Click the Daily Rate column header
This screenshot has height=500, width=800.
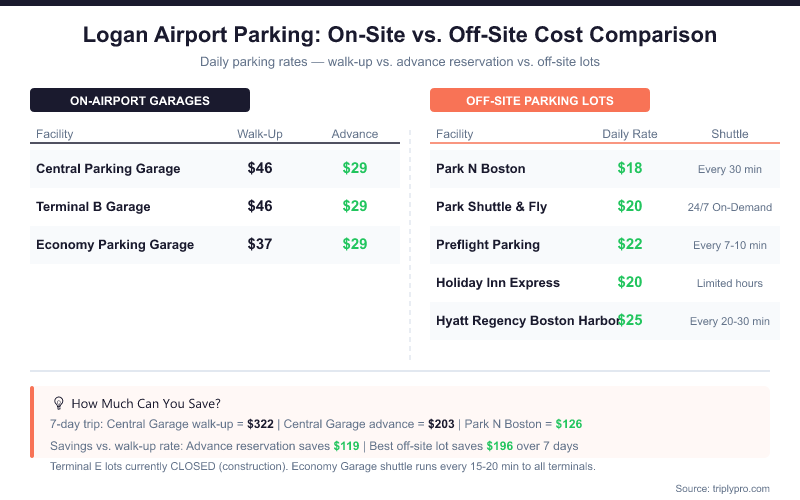coord(630,134)
